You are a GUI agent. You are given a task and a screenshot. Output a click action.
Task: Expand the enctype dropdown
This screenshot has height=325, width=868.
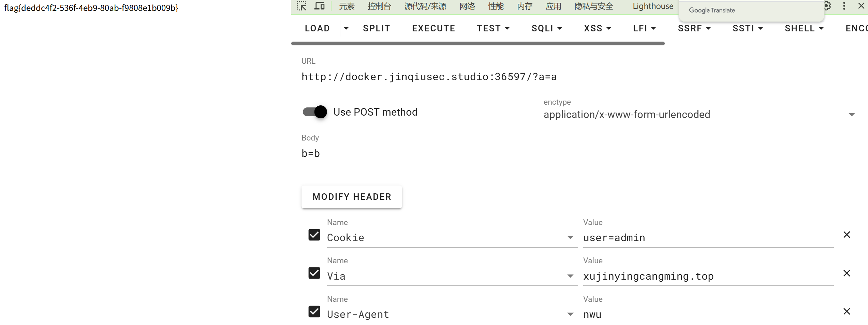coord(852,115)
